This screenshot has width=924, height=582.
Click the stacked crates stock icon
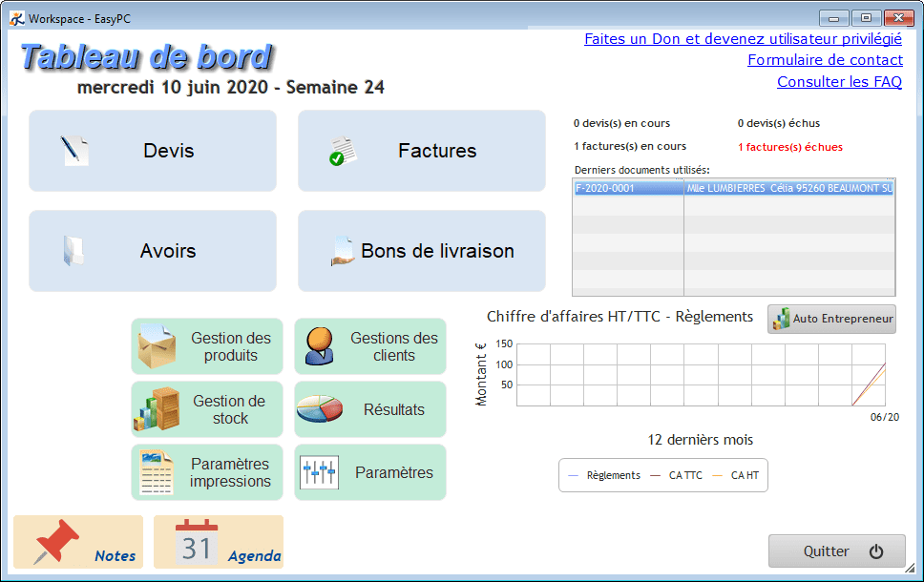pyautogui.click(x=157, y=408)
